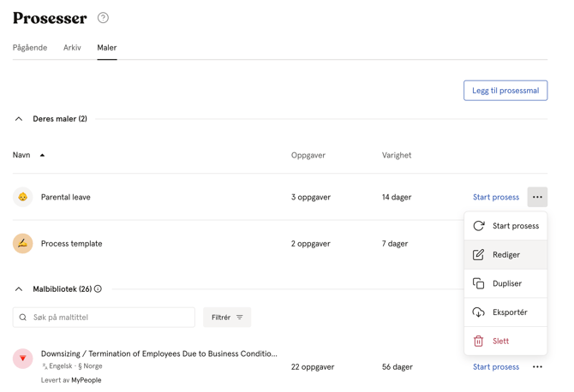Screen dimensions: 574x392
Task: Choose Dupliser in the context menu
Action: 505,283
